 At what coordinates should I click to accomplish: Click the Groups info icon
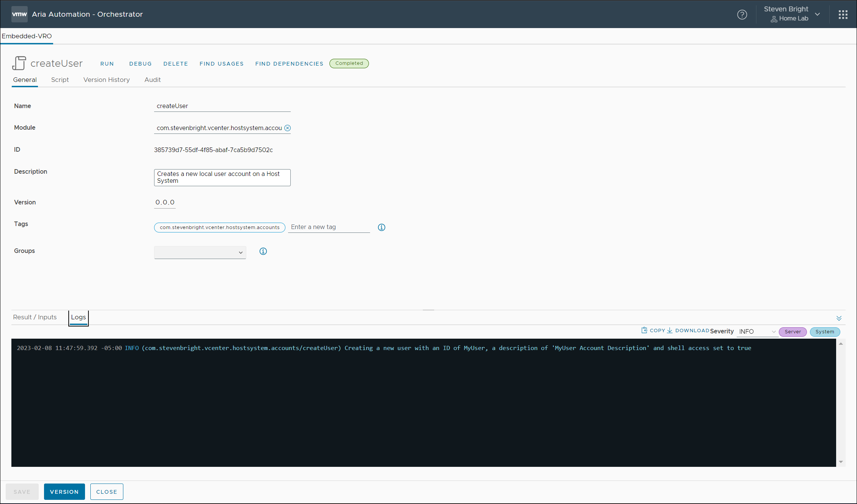(x=263, y=251)
